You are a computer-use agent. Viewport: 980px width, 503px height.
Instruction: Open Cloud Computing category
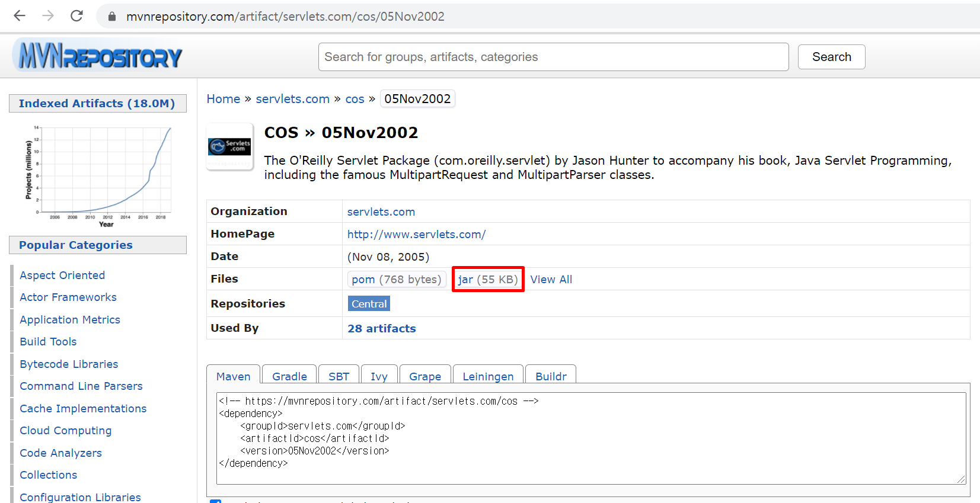click(65, 430)
